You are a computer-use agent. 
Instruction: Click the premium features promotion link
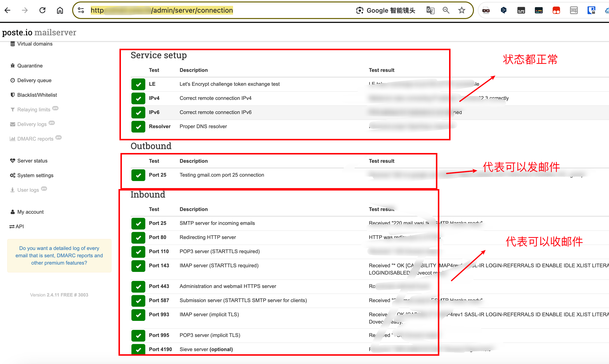tap(59, 255)
